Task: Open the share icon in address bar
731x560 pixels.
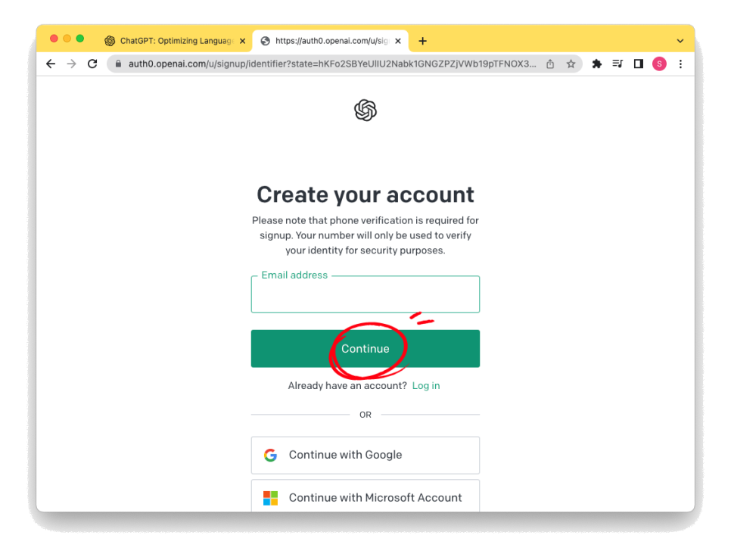Action: [550, 64]
